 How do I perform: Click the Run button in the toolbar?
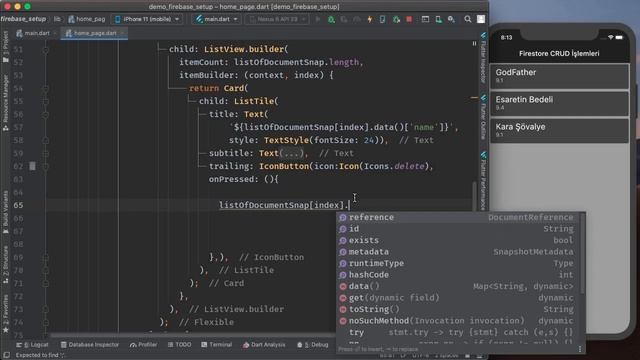[318, 19]
